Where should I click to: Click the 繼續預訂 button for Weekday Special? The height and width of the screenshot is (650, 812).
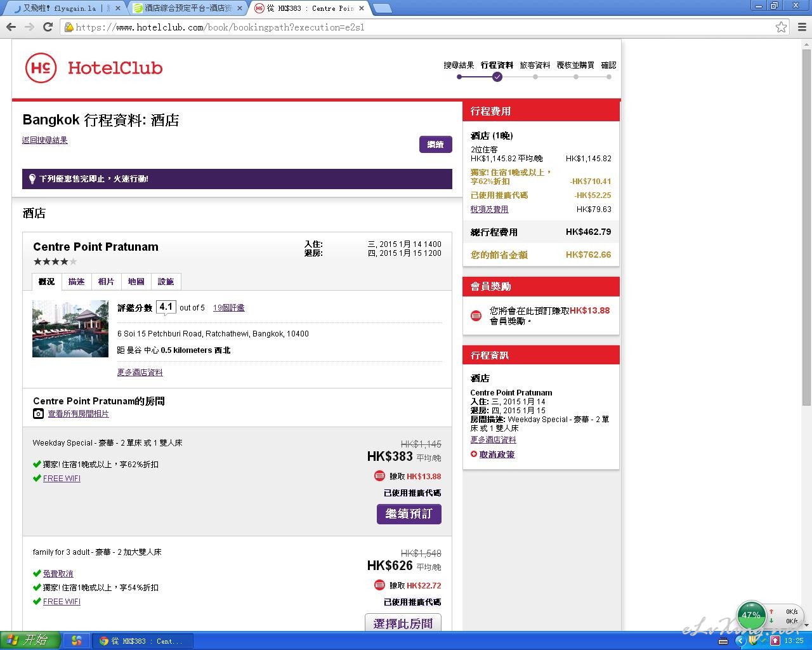409,514
